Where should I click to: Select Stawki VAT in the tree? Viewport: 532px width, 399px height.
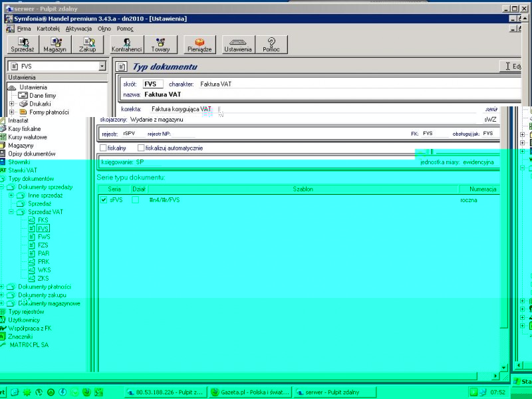[23, 170]
